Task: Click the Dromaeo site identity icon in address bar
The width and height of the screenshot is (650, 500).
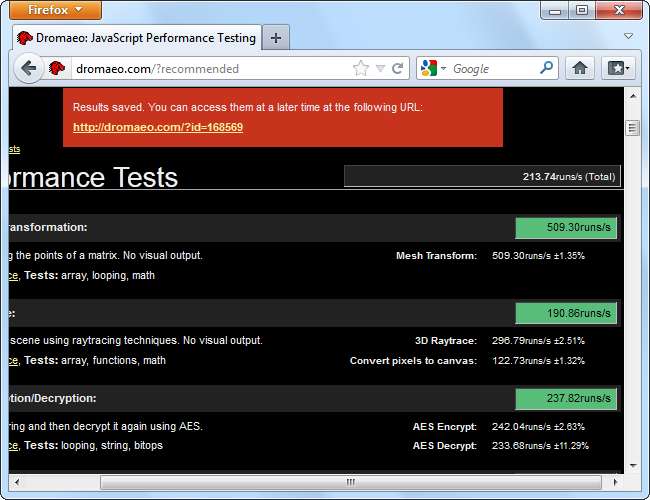Action: click(57, 68)
